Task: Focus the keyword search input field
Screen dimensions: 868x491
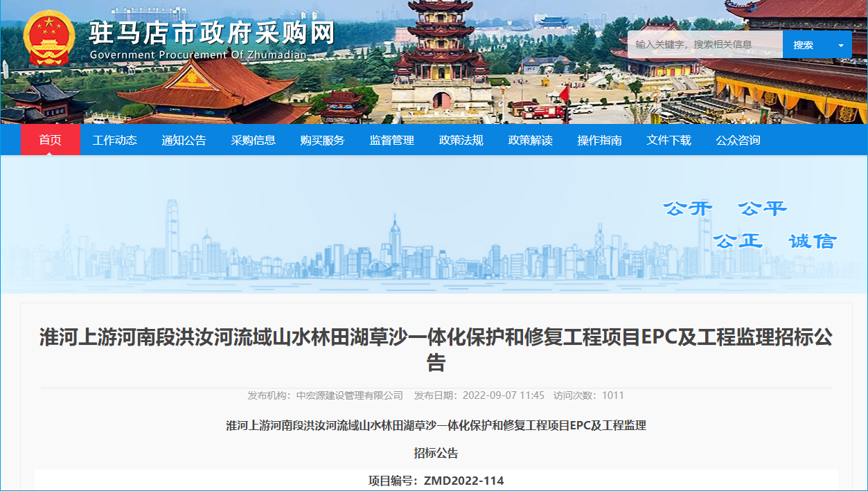Action: coord(704,45)
